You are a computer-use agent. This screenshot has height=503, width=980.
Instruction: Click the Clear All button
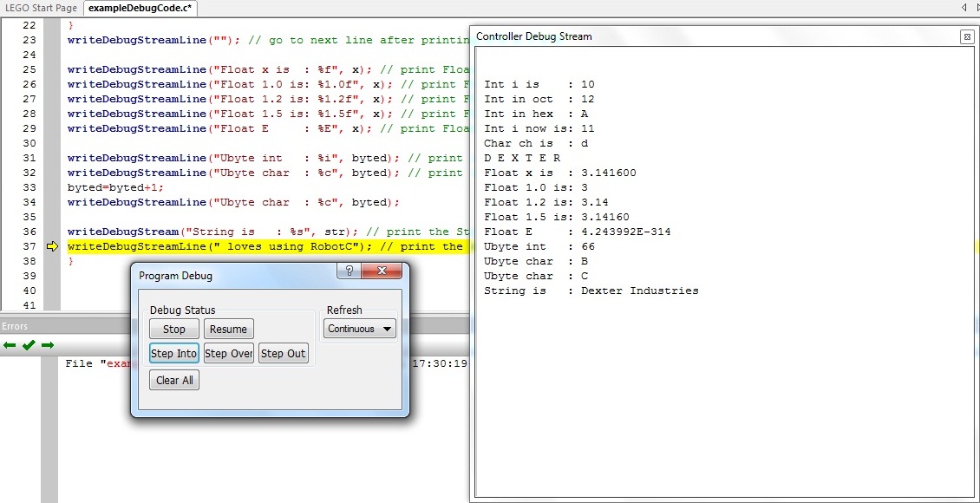point(174,380)
